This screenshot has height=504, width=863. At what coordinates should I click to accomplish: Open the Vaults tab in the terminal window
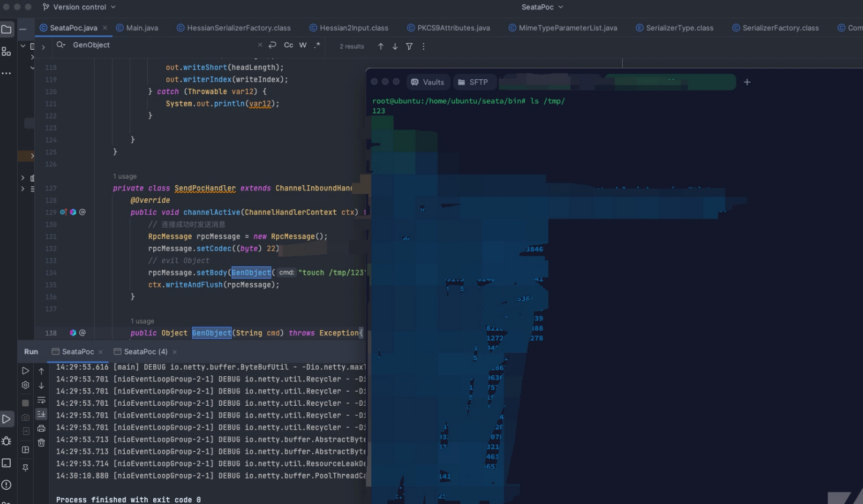(x=428, y=82)
